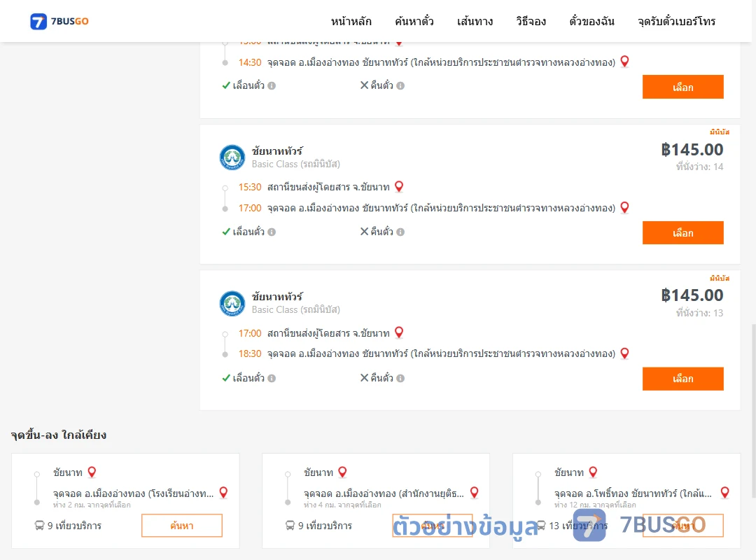The image size is (756, 560).
Task: Click info icon beside เลื่อนตั๋ว in 15:30 trip
Action: click(272, 232)
